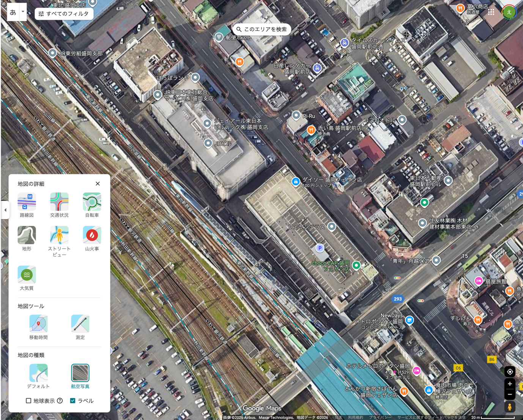Turn on the 自転車 cycling layer
Screen dimensions: 523x420
[x=92, y=202]
